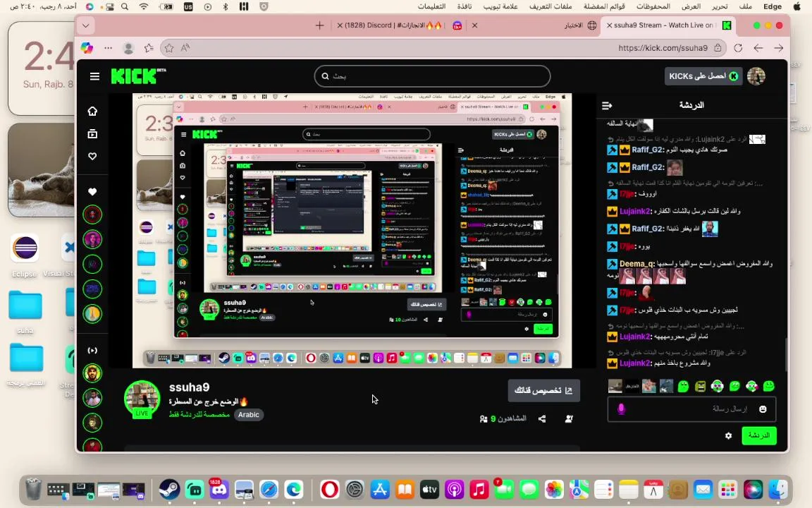Open Apple menu
812x508 pixels.
click(x=797, y=6)
